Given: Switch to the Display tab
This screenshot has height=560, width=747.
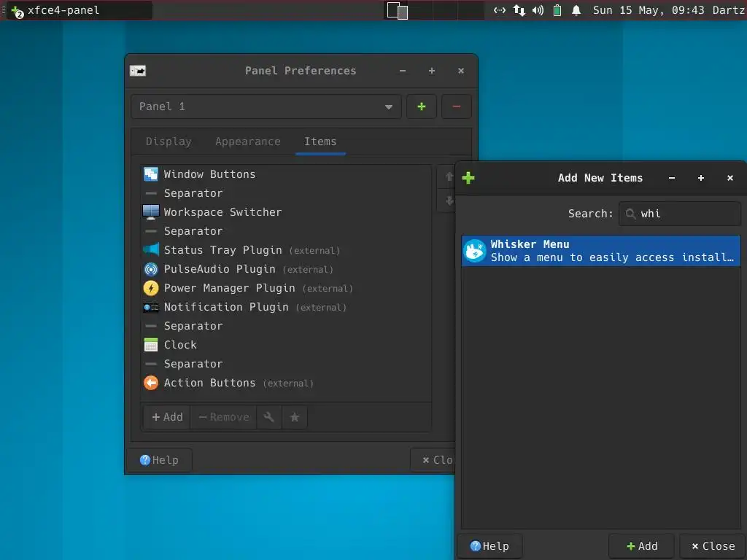Looking at the screenshot, I should coord(169,141).
